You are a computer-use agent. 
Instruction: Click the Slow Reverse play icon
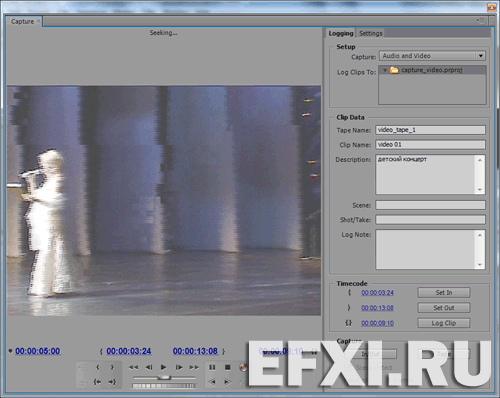tap(212, 382)
